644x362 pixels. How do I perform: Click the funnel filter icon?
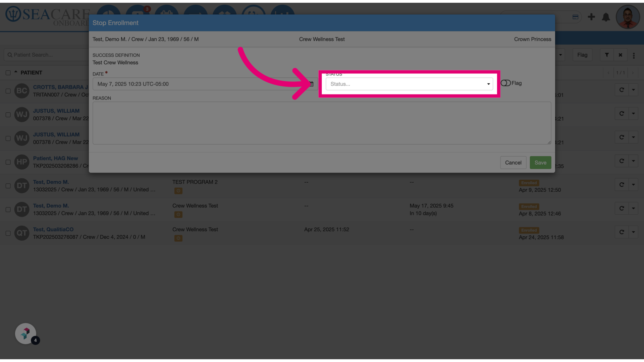pyautogui.click(x=607, y=55)
